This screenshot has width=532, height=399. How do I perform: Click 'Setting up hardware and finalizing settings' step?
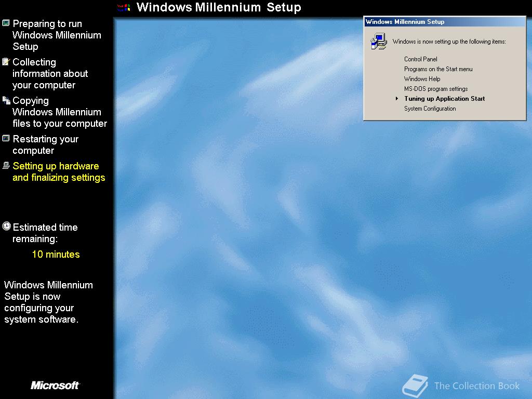pos(59,171)
